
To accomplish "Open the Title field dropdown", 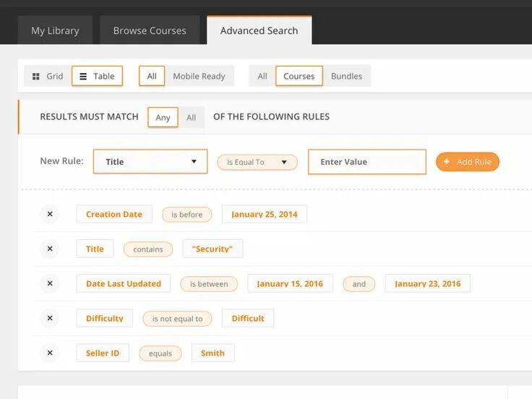I will click(150, 161).
